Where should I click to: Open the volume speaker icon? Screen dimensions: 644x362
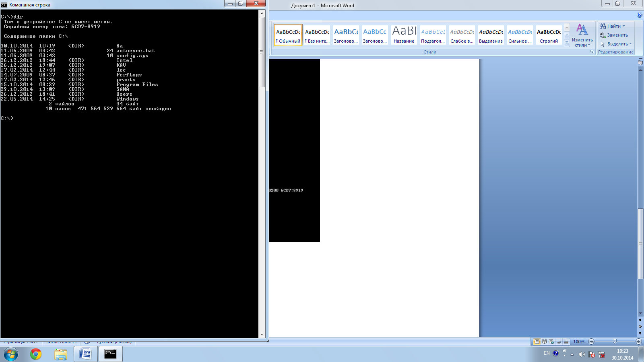[582, 354]
